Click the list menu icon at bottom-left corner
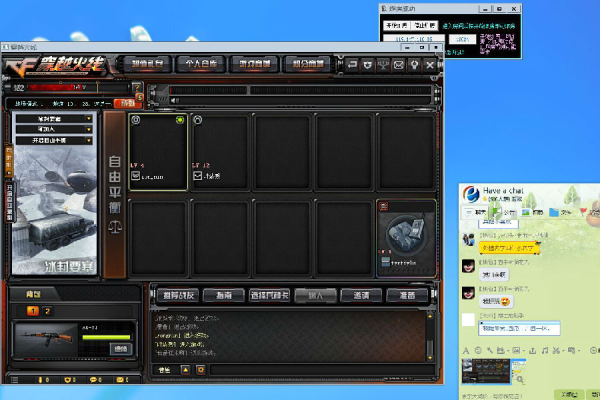 click(x=15, y=380)
